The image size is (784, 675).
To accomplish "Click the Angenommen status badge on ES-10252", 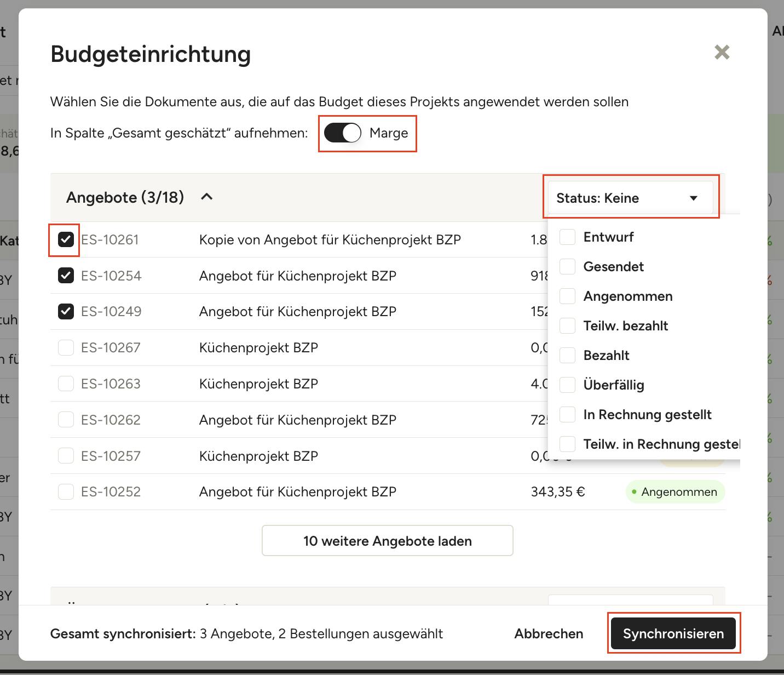I will click(675, 492).
